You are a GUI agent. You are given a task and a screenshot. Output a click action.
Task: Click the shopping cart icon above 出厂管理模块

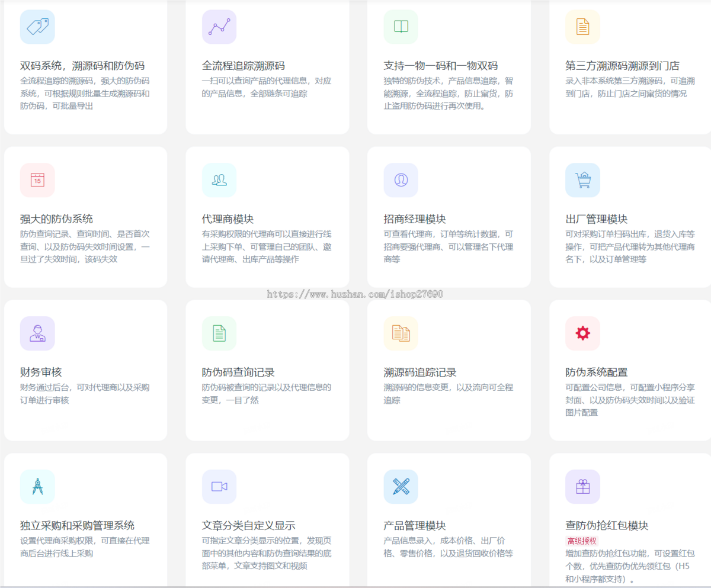coord(583,180)
